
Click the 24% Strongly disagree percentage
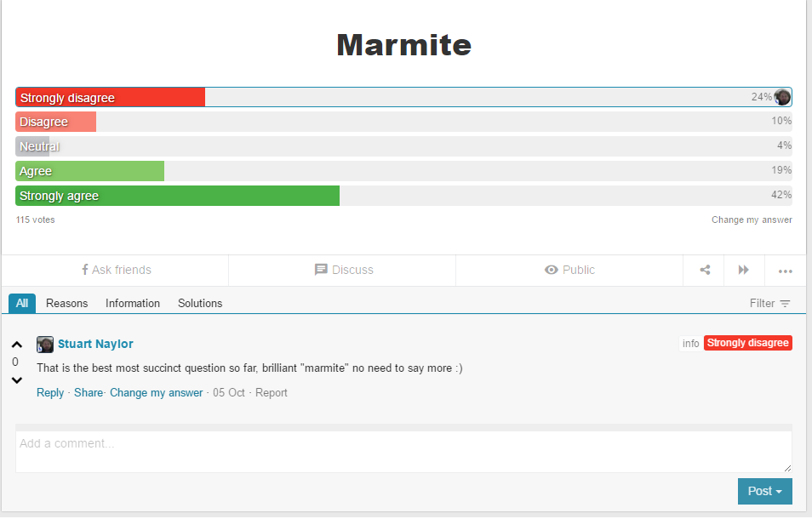761,97
